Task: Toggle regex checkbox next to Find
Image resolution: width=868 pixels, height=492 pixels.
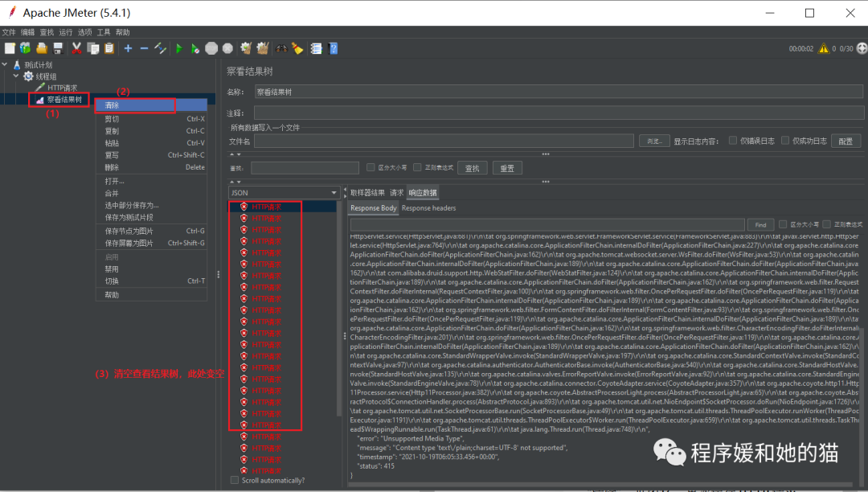Action: coord(826,224)
